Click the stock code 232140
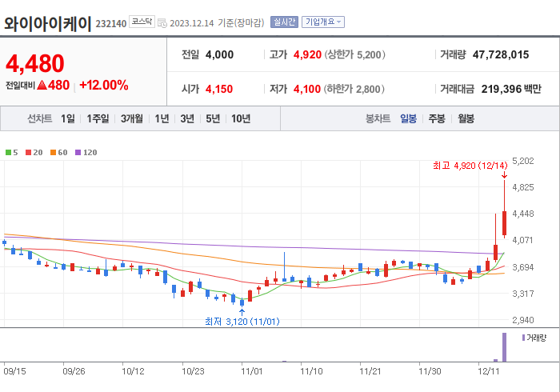This screenshot has width=560, height=392. pos(111,24)
